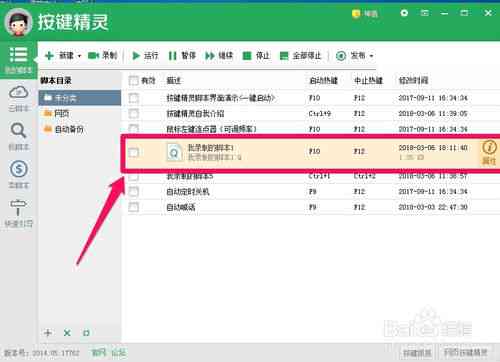Open settings gear in the title bar
500x362 pixels.
404,13
